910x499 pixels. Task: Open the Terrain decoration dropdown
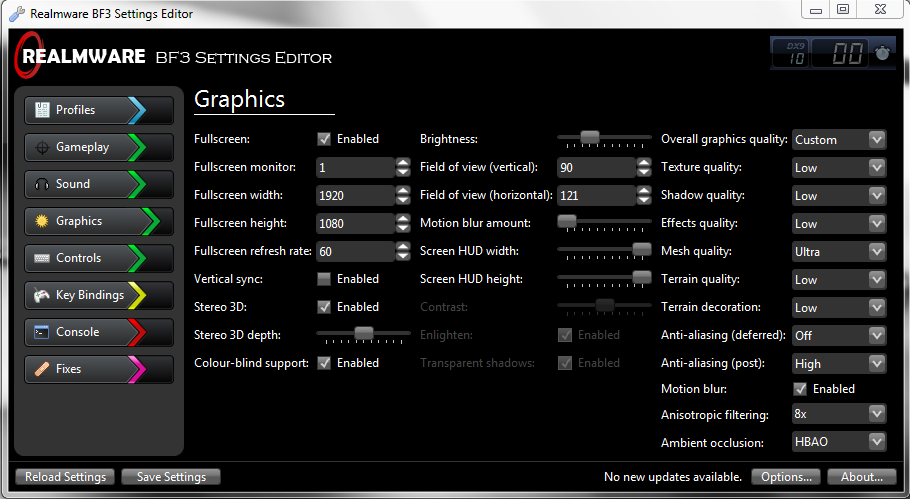point(839,308)
